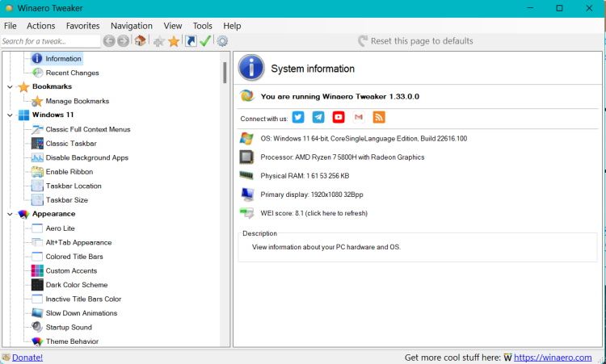606x364 pixels.
Task: Maximize the Winaero Tweaker window
Action: 559,8
